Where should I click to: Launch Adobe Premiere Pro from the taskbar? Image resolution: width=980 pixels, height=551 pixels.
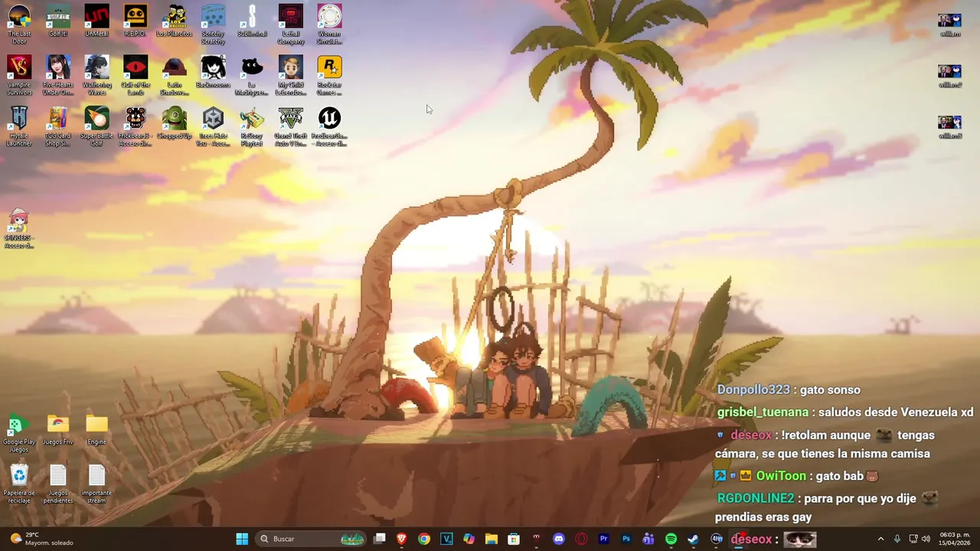click(603, 539)
